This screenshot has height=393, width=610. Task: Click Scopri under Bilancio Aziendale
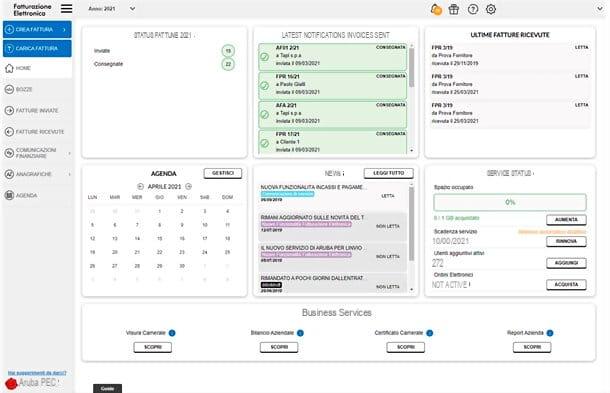[x=279, y=347]
